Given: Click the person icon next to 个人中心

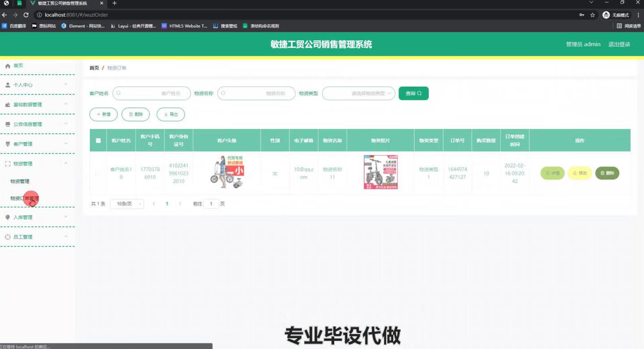Looking at the screenshot, I should click(x=7, y=85).
